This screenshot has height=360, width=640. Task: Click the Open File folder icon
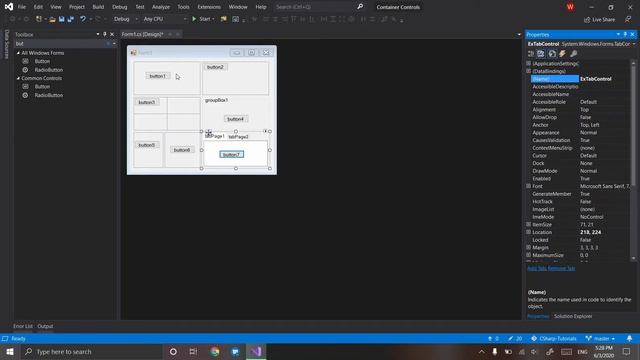(x=52, y=19)
